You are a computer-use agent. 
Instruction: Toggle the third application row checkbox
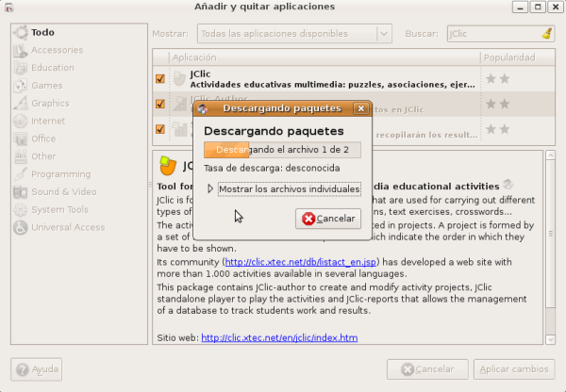160,129
